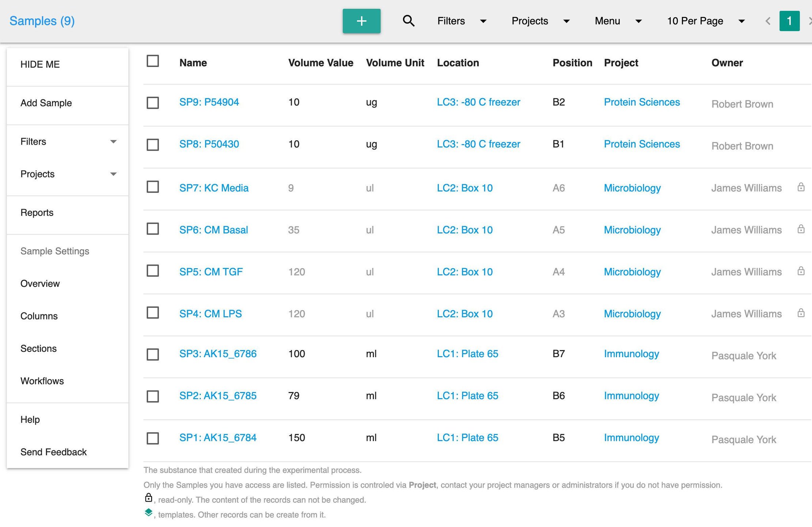Select Columns under Sample Settings
This screenshot has height=527, width=812.
point(39,316)
